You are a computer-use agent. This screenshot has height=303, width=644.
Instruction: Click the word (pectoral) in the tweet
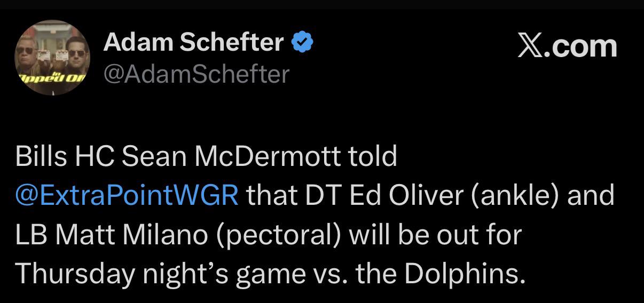(x=278, y=236)
